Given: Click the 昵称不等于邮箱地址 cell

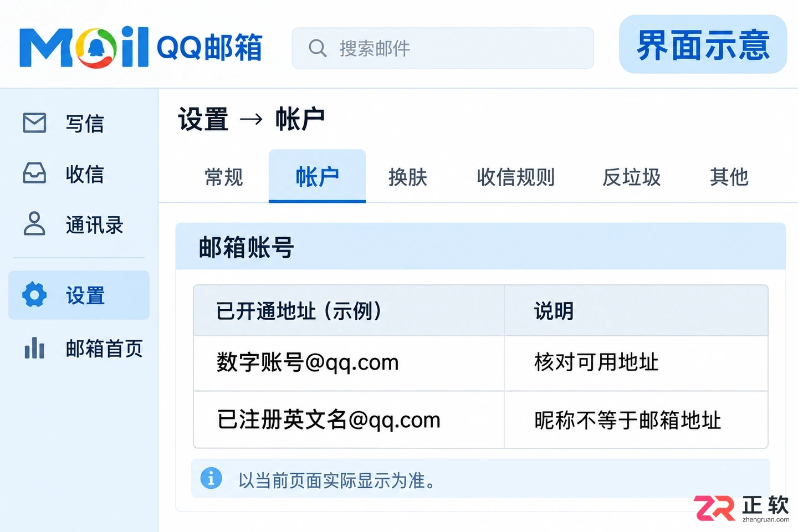Looking at the screenshot, I should pyautogui.click(x=636, y=420).
